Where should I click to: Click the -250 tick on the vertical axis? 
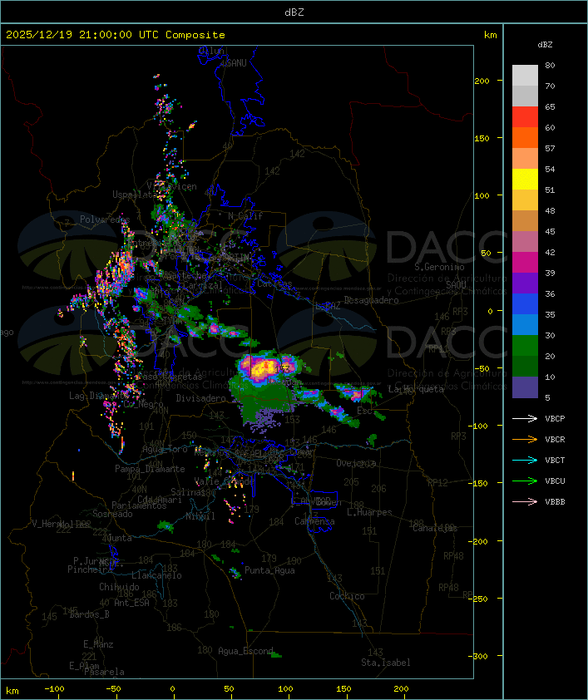coord(480,599)
